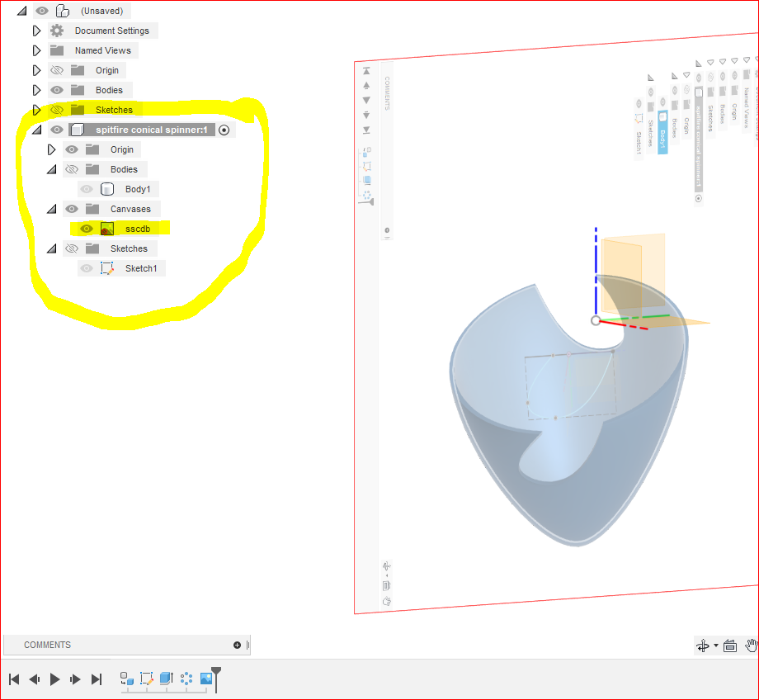
Task: Select the canvas image feature in timeline
Action: 206,679
